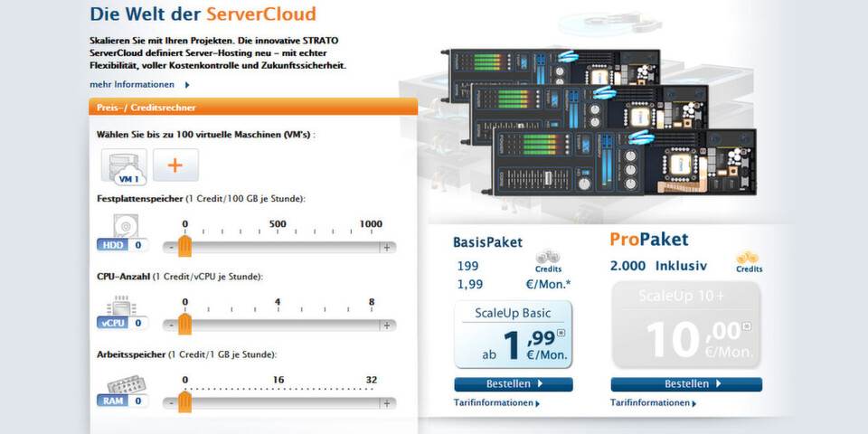The image size is (868, 434).
Task: Click the 4 mark on vCPU scale
Action: tap(278, 302)
